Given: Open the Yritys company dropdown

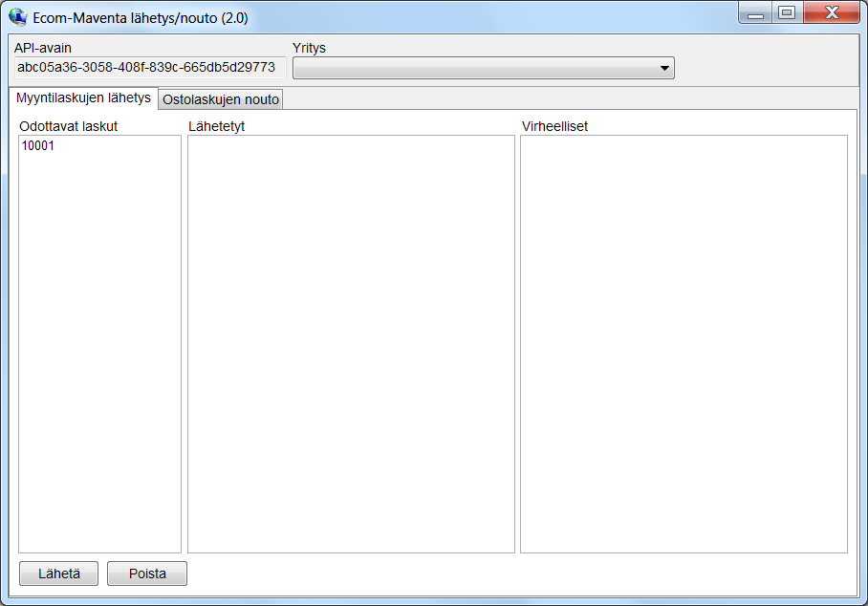Looking at the screenshot, I should pyautogui.click(x=484, y=68).
